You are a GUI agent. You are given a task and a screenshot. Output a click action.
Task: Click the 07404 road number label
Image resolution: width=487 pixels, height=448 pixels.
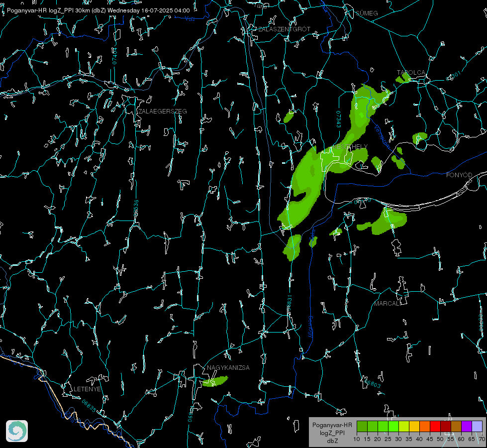point(115,56)
